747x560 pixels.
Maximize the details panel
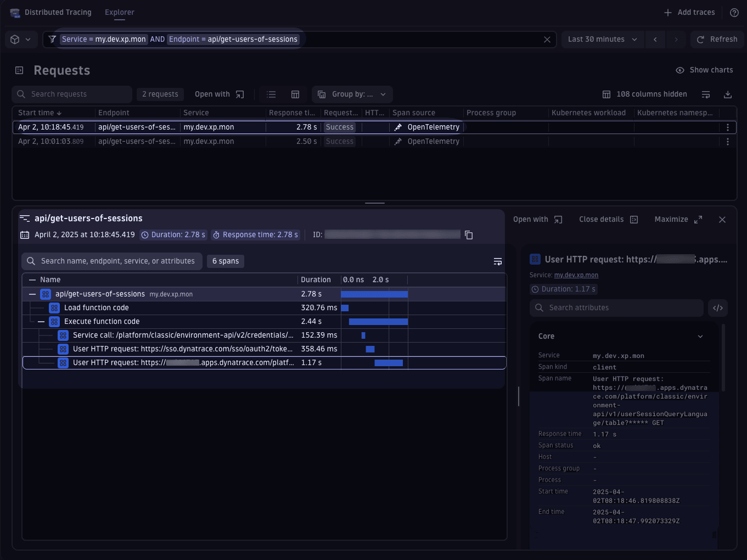point(678,220)
